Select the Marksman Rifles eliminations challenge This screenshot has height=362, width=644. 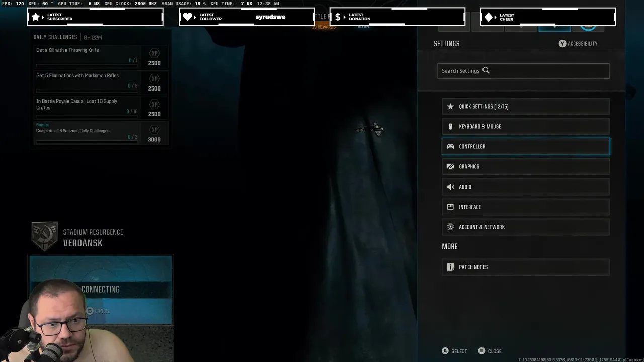coord(101,82)
